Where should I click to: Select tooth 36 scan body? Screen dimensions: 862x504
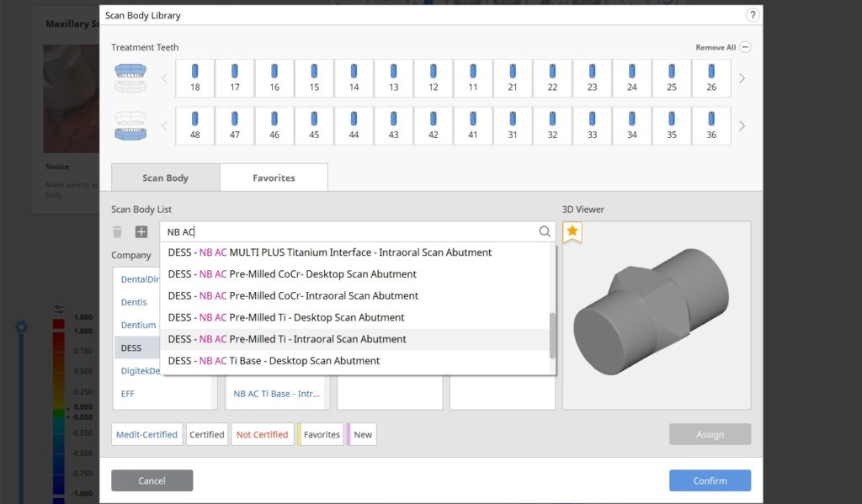coord(711,126)
